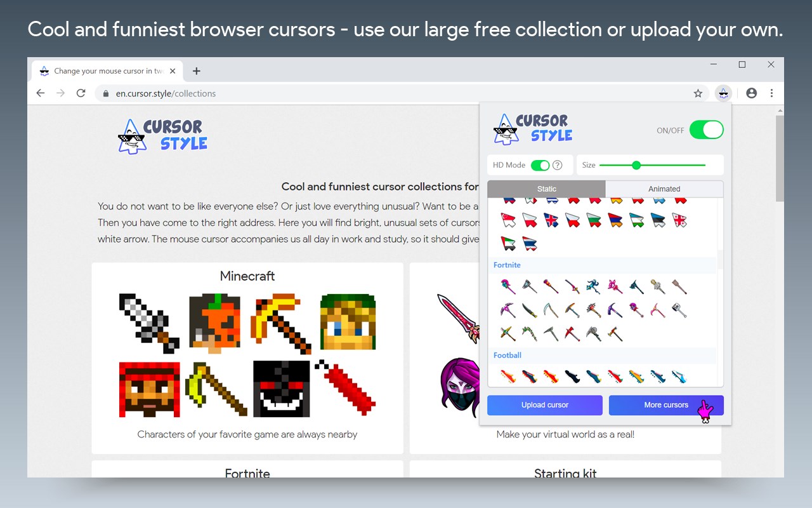Bookmark this page with the star icon
Viewport: 812px width, 508px height.
point(698,93)
